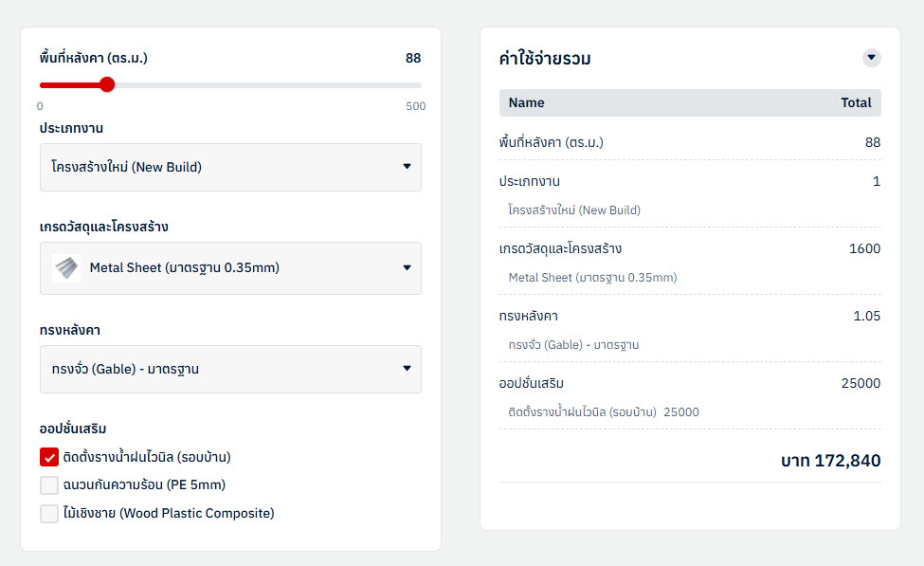Tick ไม้เชิงชาย (Wood Plastic Composite) checkbox
Image resolution: width=924 pixels, height=566 pixels.
(49, 514)
